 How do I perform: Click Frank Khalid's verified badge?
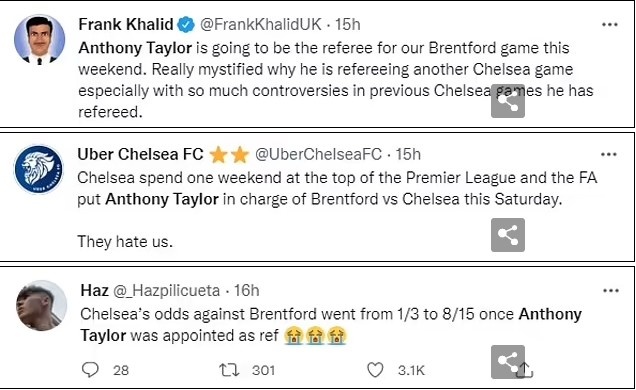point(187,25)
